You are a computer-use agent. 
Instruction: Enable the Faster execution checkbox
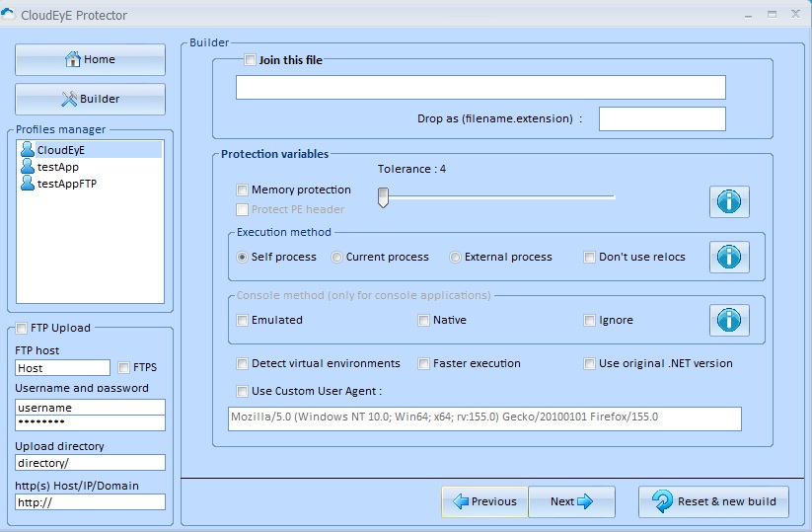[423, 363]
